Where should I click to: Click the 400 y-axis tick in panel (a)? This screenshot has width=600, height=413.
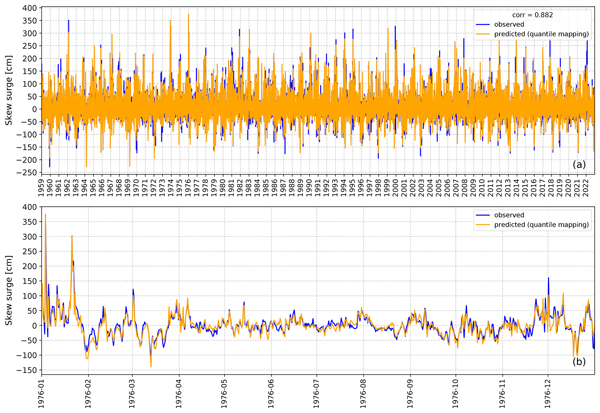click(x=31, y=8)
